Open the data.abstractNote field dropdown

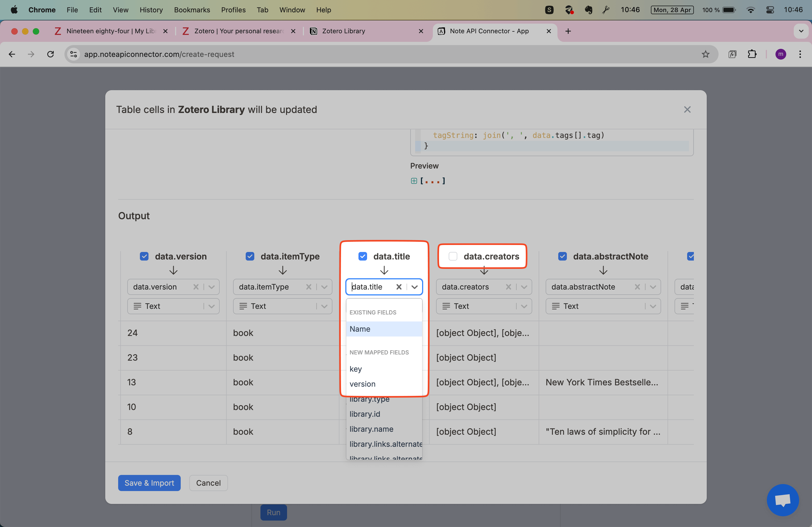click(653, 287)
